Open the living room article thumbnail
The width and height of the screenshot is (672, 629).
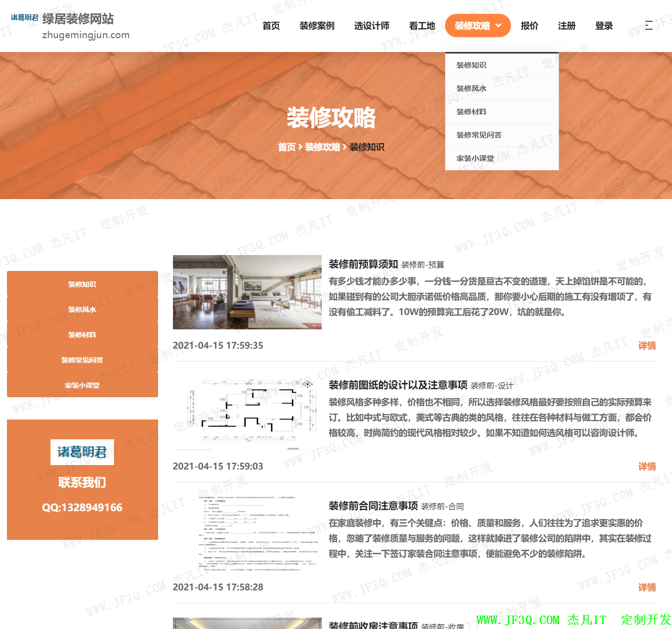[247, 292]
